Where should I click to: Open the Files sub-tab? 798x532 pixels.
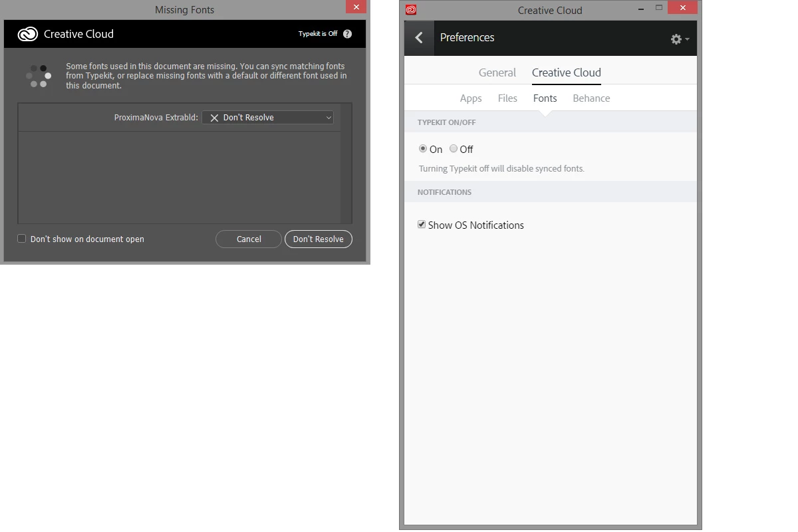507,98
